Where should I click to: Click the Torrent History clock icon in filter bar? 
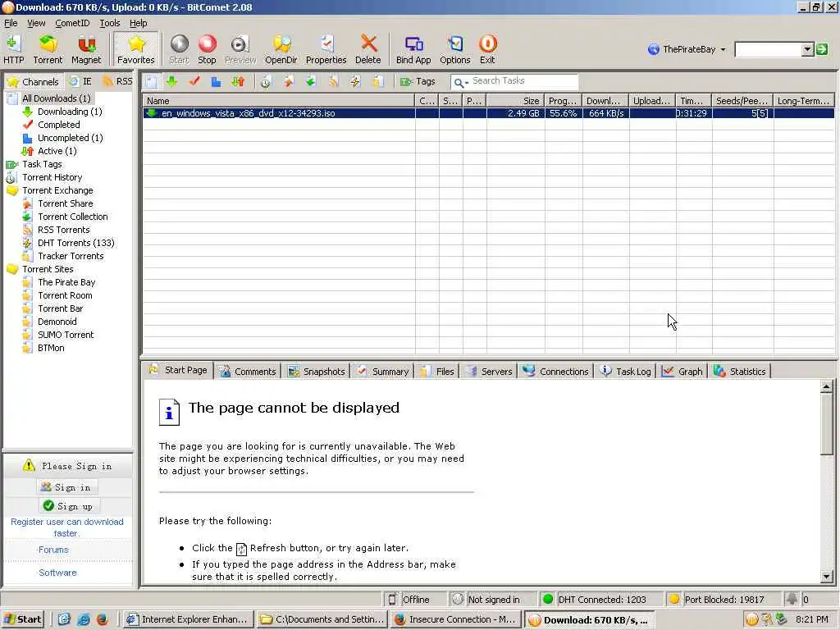click(266, 81)
